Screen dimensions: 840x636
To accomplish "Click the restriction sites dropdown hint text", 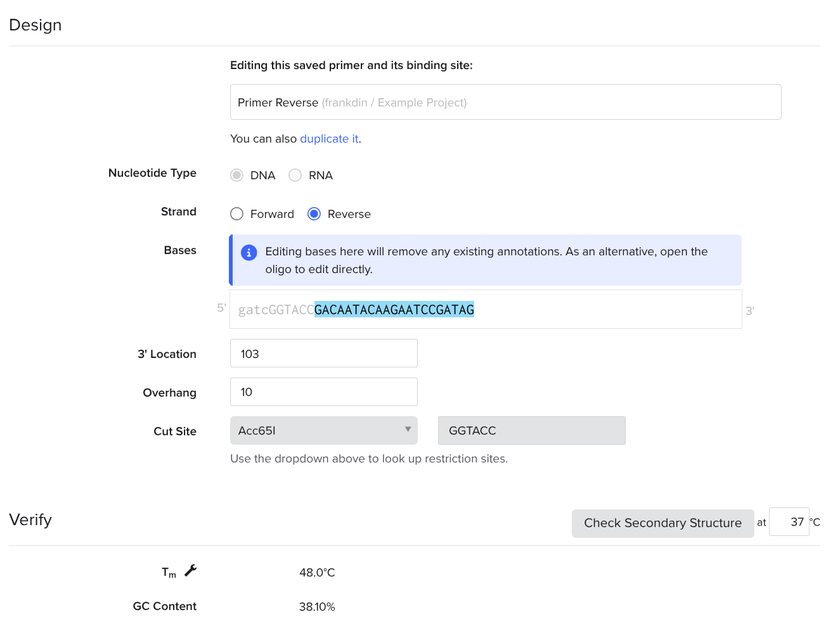I will (x=369, y=459).
